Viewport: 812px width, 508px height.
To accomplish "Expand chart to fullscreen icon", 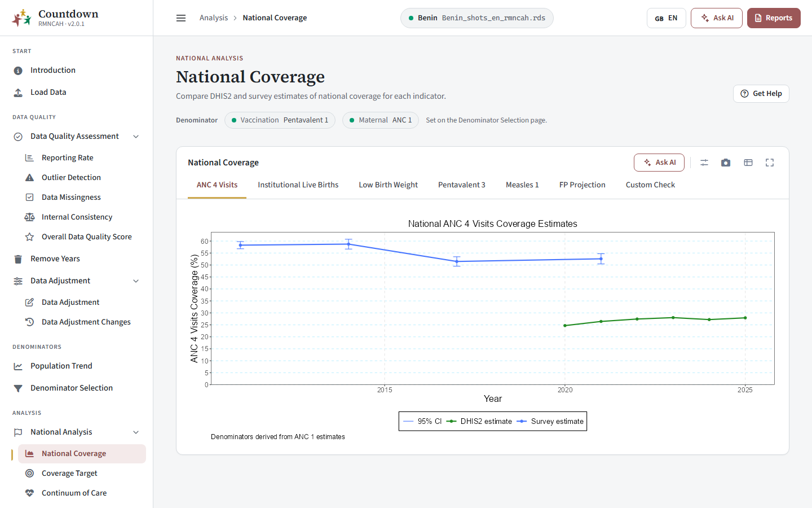I will point(770,163).
